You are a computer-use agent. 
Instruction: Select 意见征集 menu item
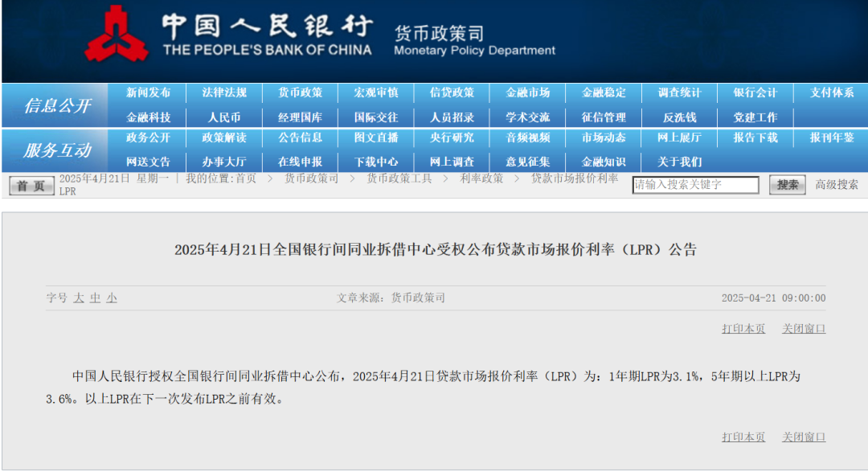point(527,162)
